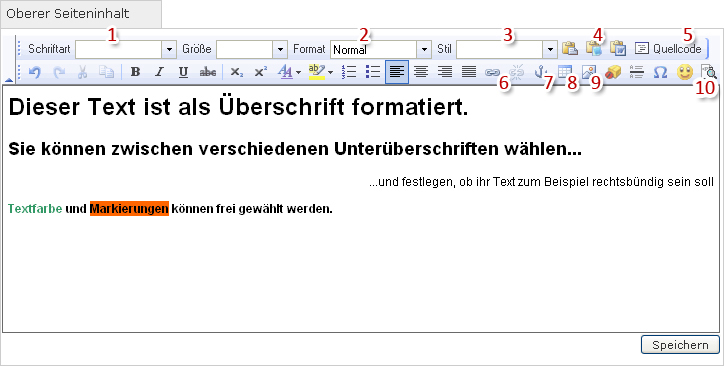
Task: Click the insert image icon
Action: pyautogui.click(x=589, y=72)
